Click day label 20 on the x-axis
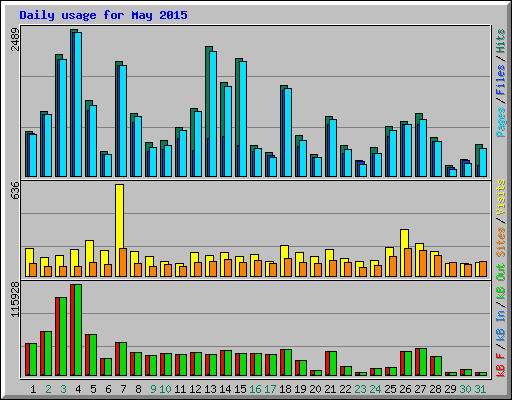 point(315,389)
